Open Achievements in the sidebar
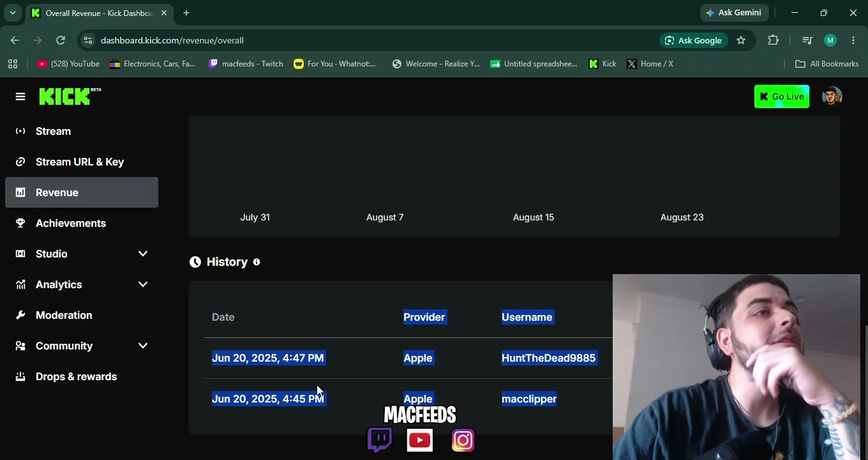868x460 pixels. (x=82, y=223)
